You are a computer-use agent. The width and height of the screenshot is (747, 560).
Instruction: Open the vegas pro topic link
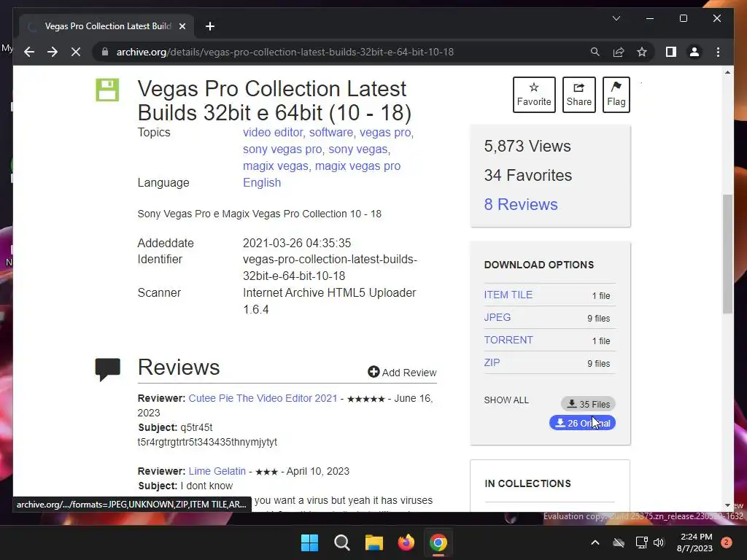click(x=385, y=133)
